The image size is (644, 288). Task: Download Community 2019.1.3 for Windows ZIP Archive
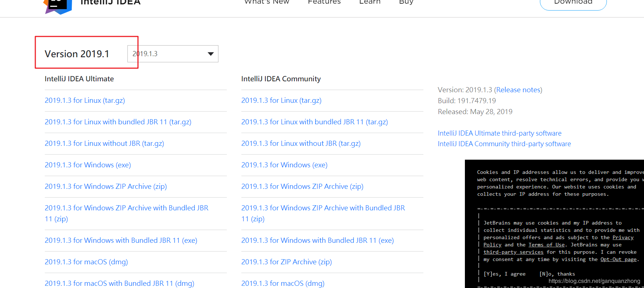[x=302, y=187]
